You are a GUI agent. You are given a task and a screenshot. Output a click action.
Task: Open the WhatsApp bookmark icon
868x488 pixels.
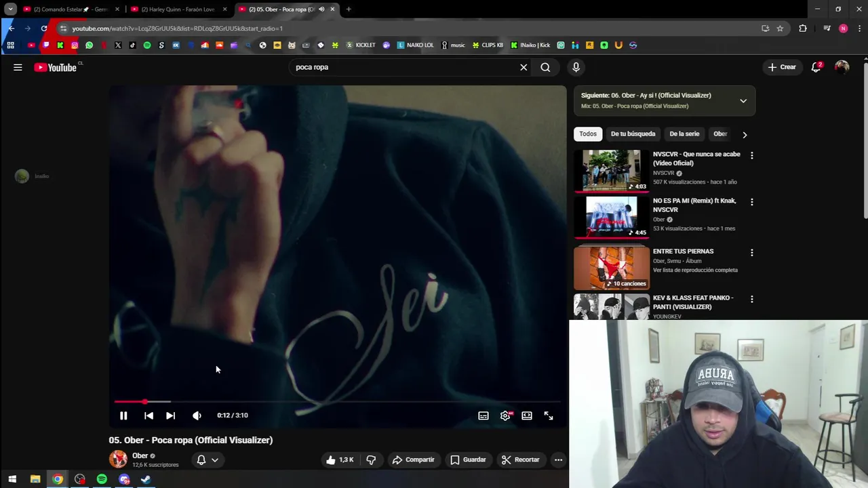click(89, 45)
